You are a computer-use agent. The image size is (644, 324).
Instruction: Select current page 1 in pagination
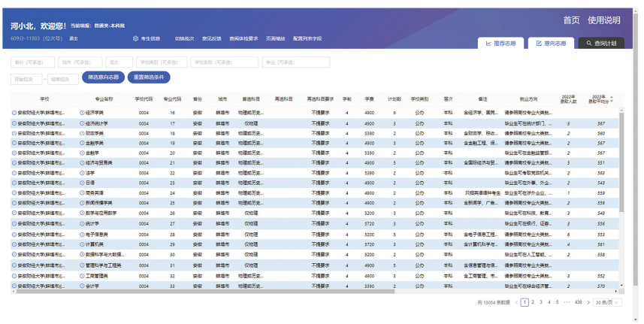click(525, 303)
